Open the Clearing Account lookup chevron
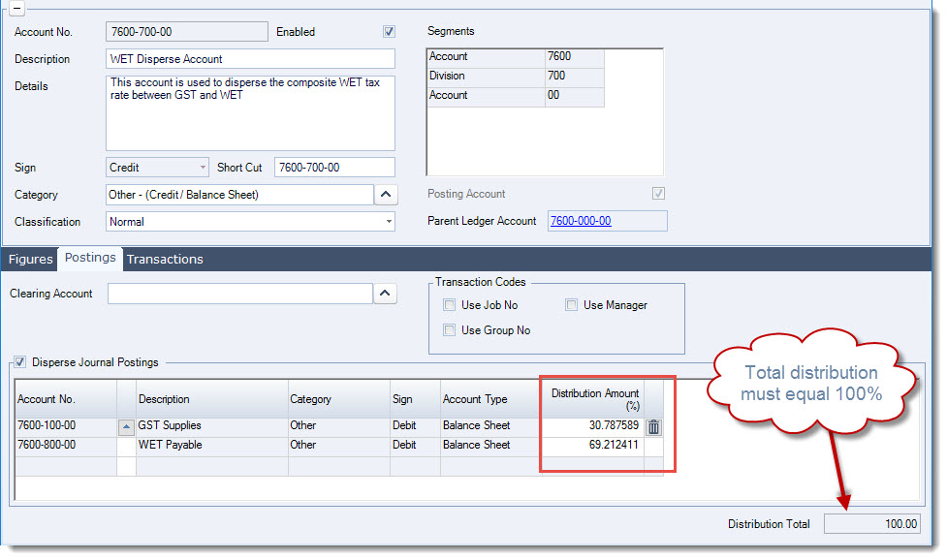 point(386,294)
